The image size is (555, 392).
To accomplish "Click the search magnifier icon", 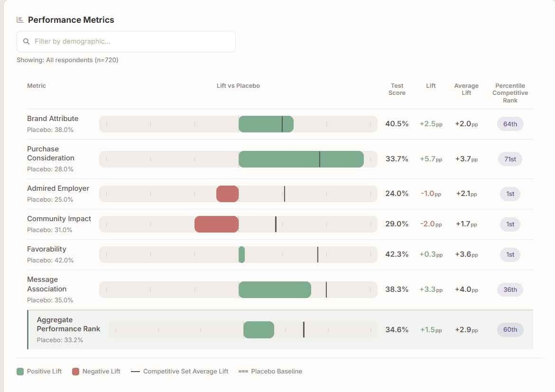I will pyautogui.click(x=26, y=41).
